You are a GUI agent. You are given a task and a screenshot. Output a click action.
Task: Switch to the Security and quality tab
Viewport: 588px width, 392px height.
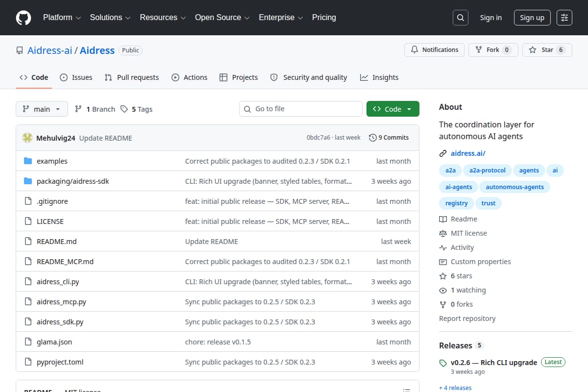309,77
